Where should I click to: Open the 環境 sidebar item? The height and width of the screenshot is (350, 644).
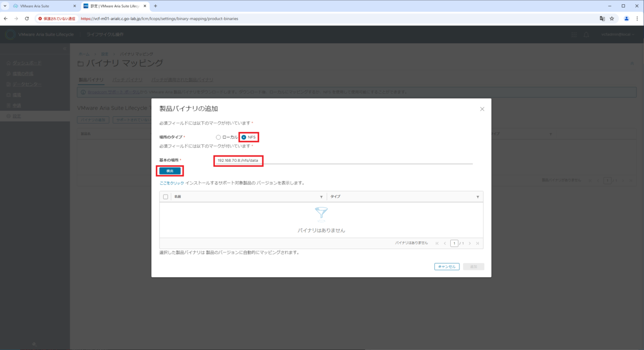pos(17,95)
